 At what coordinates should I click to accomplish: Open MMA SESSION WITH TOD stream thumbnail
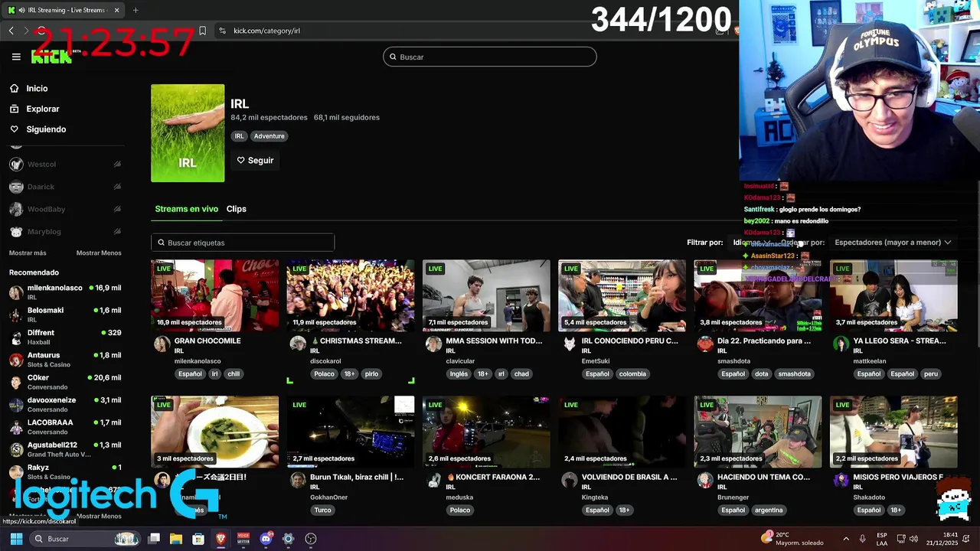(486, 295)
